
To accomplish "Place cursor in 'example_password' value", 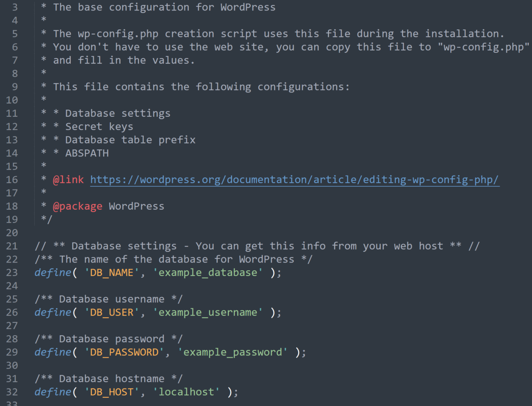I will (x=232, y=352).
